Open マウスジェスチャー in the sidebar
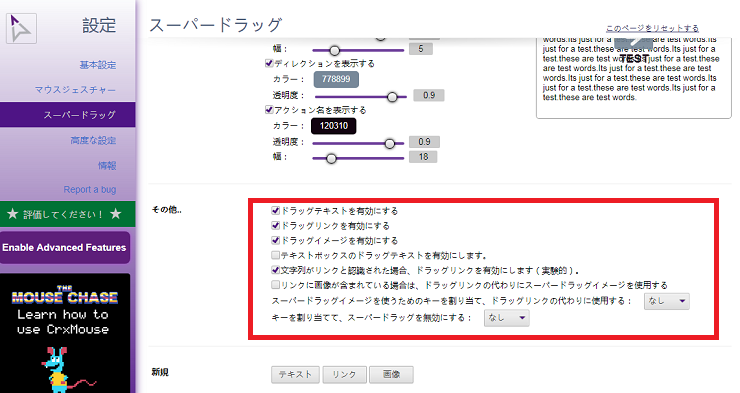This screenshot has width=740, height=393. [x=75, y=90]
